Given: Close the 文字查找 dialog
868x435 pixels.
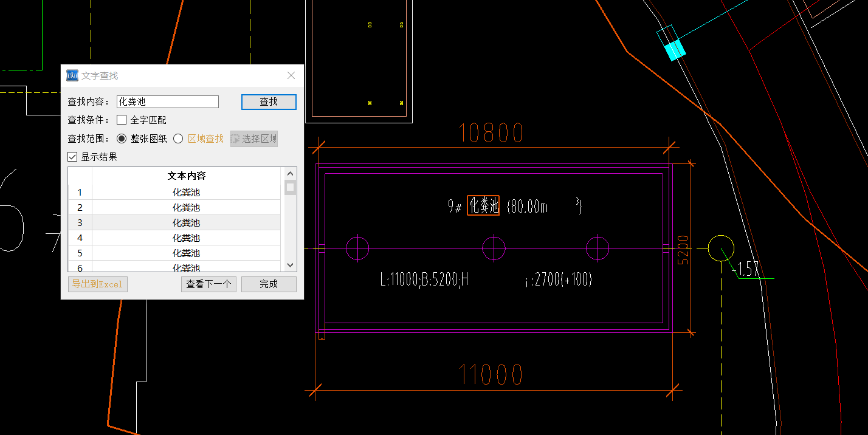Looking at the screenshot, I should (x=291, y=76).
